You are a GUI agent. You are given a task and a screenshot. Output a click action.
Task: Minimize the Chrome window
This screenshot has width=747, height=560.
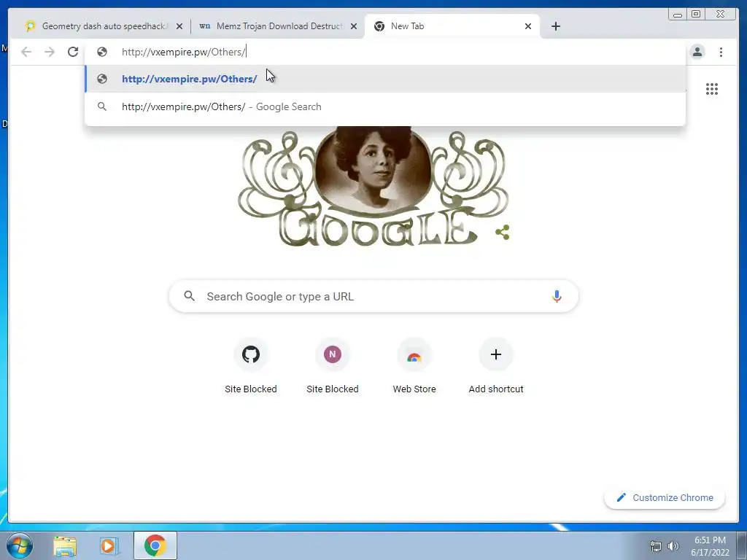tap(678, 15)
